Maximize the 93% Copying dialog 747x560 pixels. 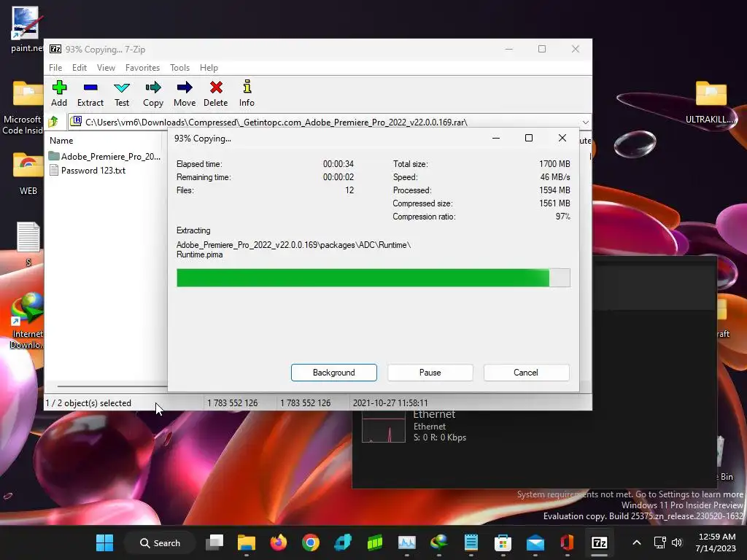click(529, 138)
